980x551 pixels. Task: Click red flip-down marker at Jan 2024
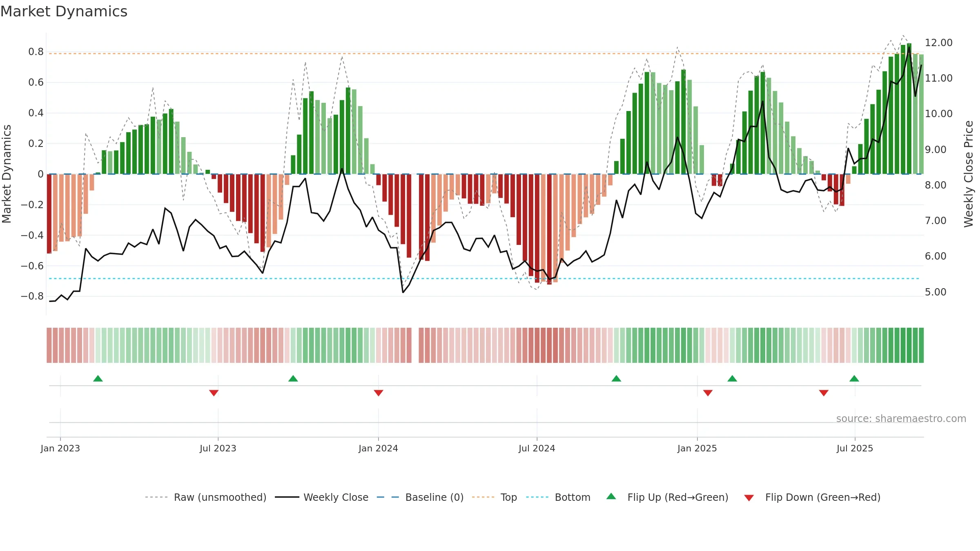coord(379,393)
